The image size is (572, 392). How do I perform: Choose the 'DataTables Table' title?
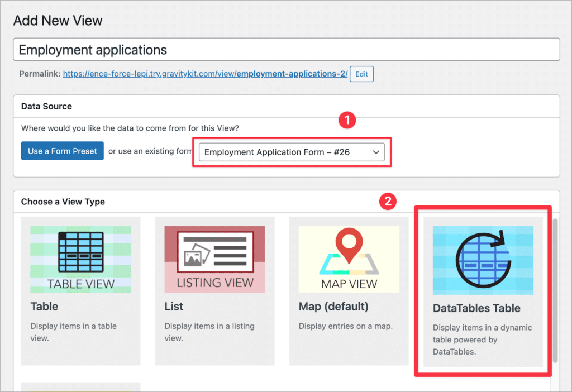point(476,308)
